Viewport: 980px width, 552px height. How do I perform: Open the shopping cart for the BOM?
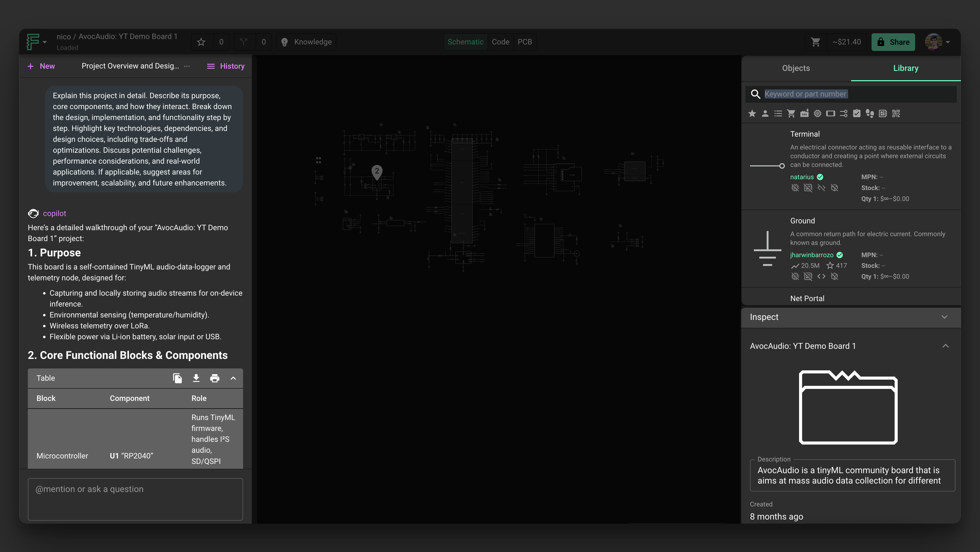pyautogui.click(x=816, y=42)
